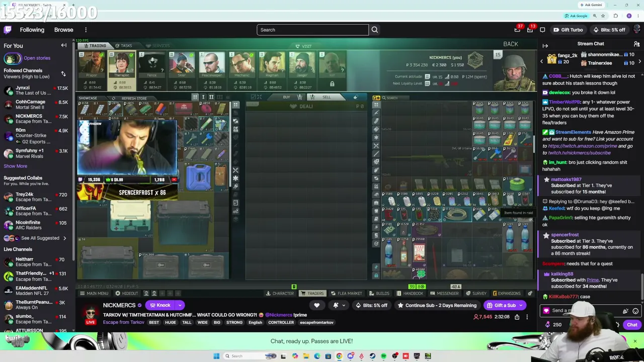Image resolution: width=644 pixels, height=362 pixels.
Task: Click the English stream tag
Action: coord(255,322)
